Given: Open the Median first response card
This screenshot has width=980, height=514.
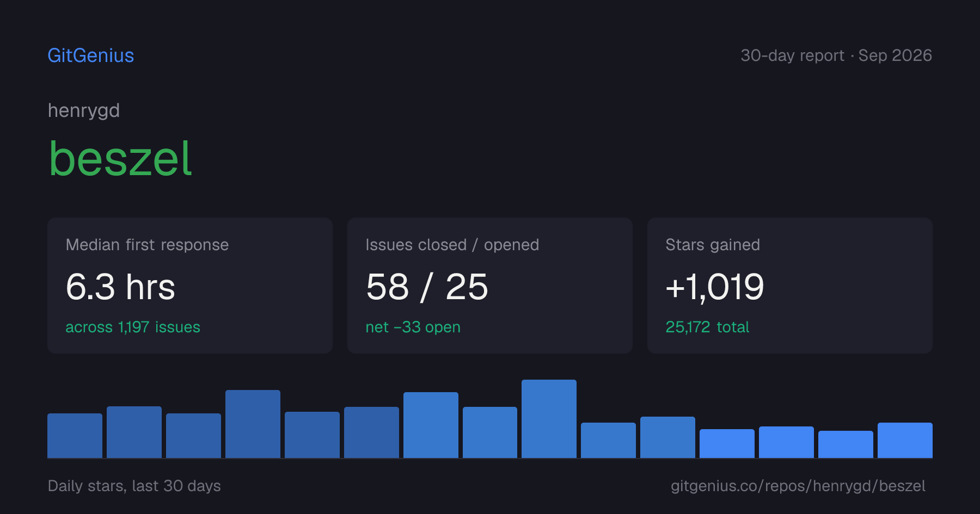Looking at the screenshot, I should (190, 286).
